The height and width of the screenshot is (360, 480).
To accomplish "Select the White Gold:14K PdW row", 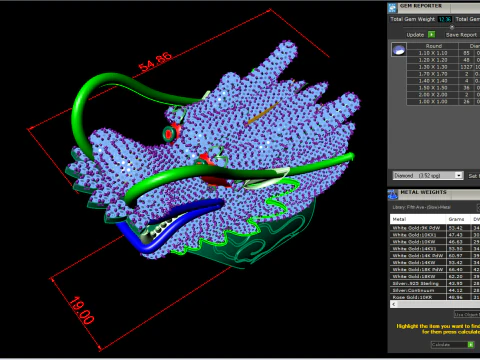I will (x=435, y=256).
